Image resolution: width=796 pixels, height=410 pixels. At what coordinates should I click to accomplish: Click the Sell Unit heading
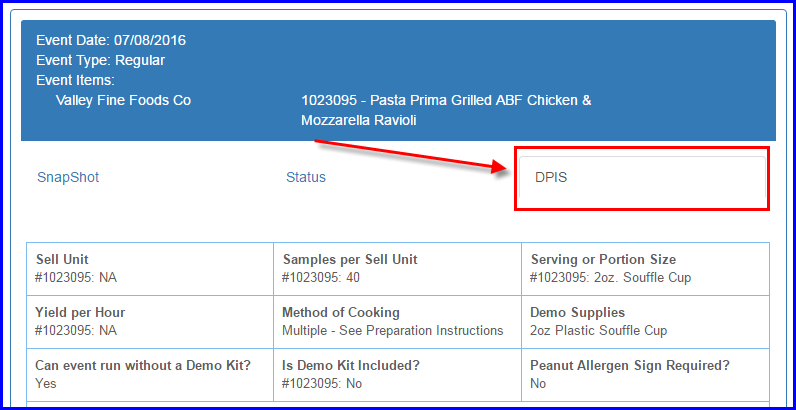tap(62, 260)
